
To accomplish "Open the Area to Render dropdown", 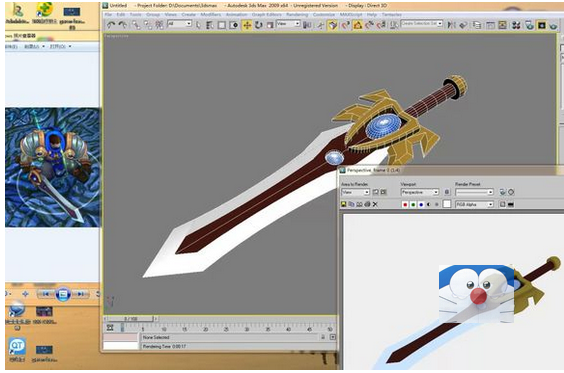I will (355, 192).
